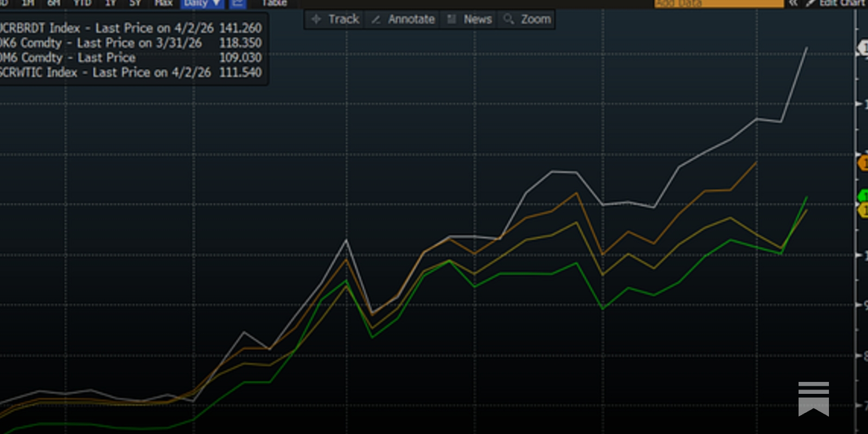Screen dimensions: 868x434
Task: Click the white axis price marker
Action: [x=863, y=48]
